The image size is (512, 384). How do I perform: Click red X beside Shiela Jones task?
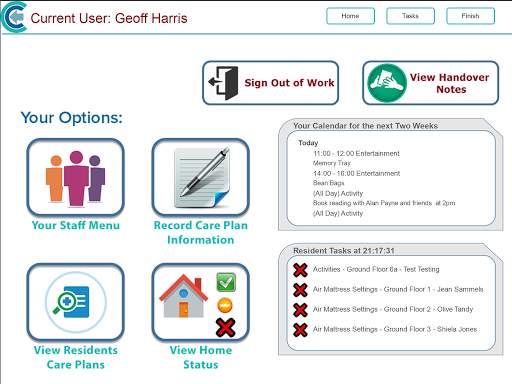(x=300, y=330)
